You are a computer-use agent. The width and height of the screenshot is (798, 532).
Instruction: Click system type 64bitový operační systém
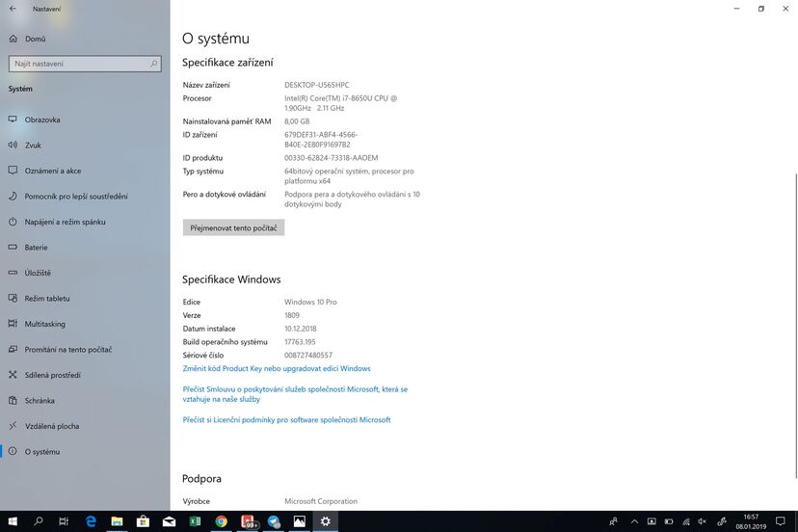coord(349,176)
